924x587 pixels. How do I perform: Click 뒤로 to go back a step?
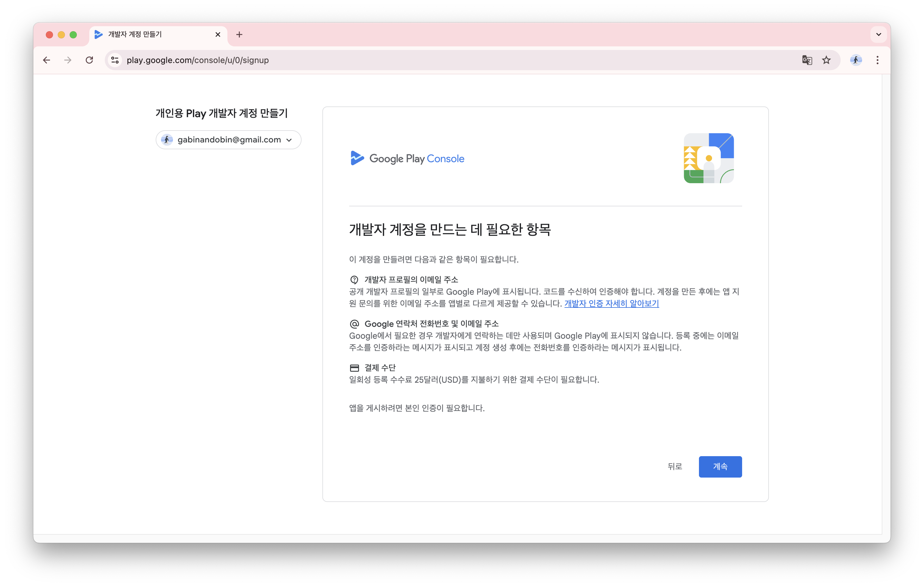pos(675,467)
